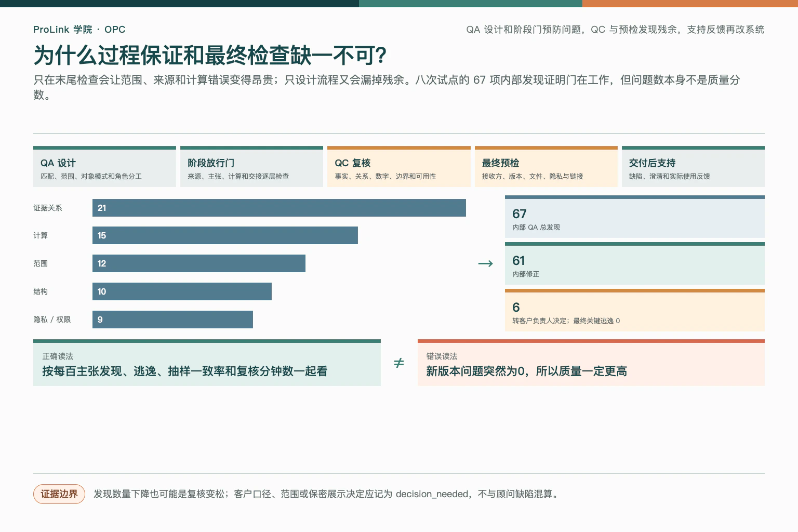Click the '证据关系' bar showing 21
The height and width of the screenshot is (532, 798).
pos(279,208)
